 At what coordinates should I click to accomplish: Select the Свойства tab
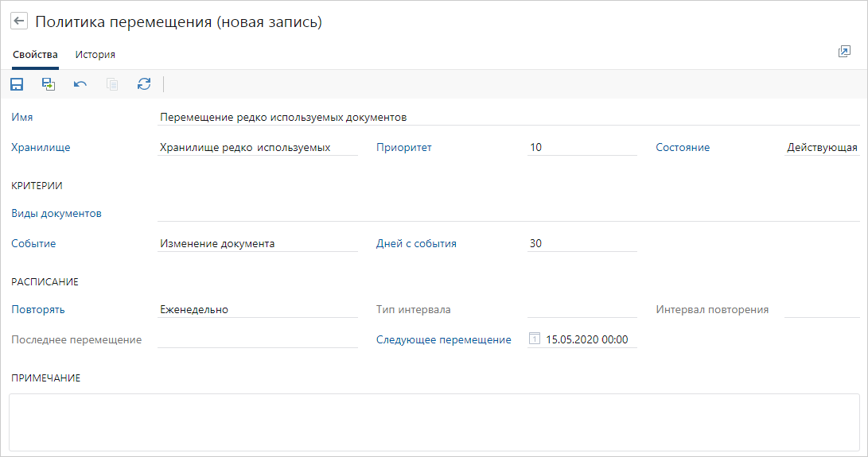[35, 55]
